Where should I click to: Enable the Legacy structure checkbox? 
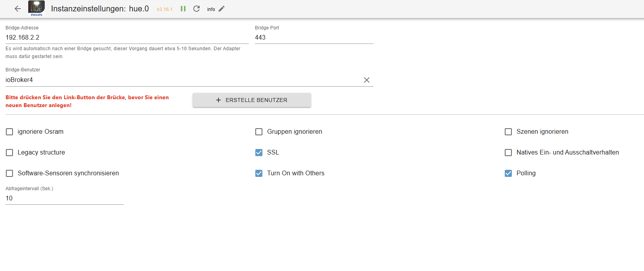click(x=9, y=153)
